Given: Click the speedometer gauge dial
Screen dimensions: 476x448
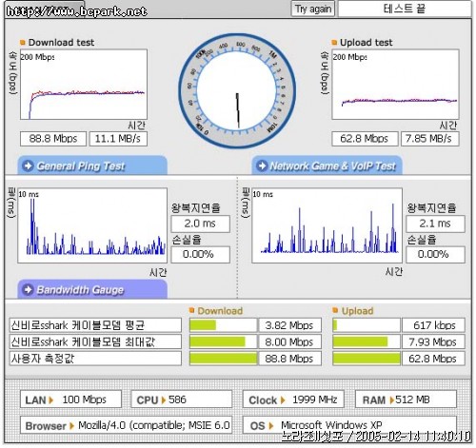Looking at the screenshot, I should (x=237, y=90).
